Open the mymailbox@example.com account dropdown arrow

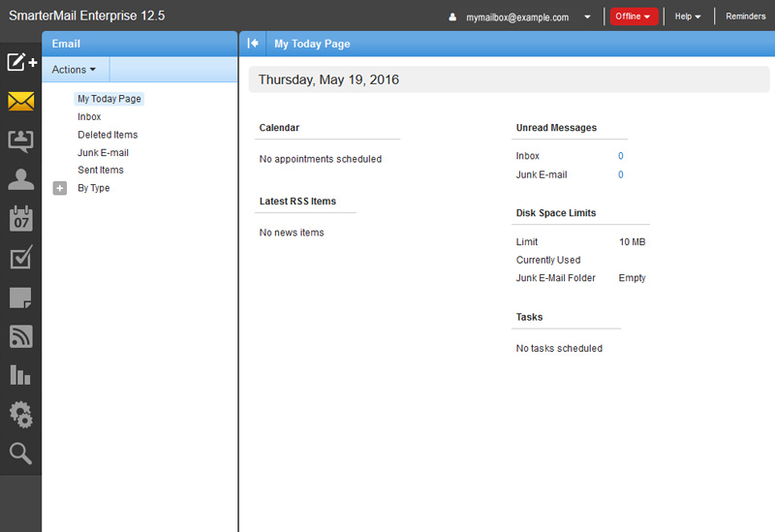pyautogui.click(x=587, y=16)
